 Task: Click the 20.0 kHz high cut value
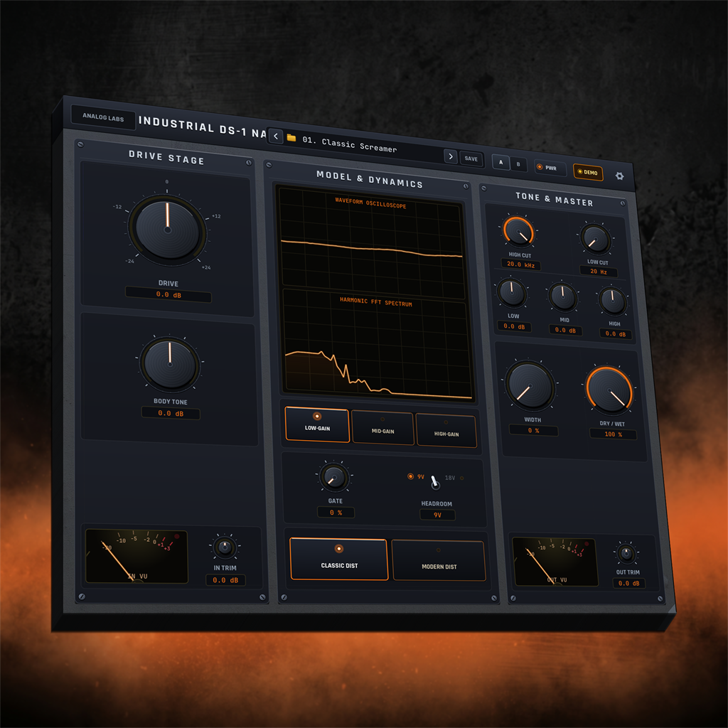pos(520,264)
